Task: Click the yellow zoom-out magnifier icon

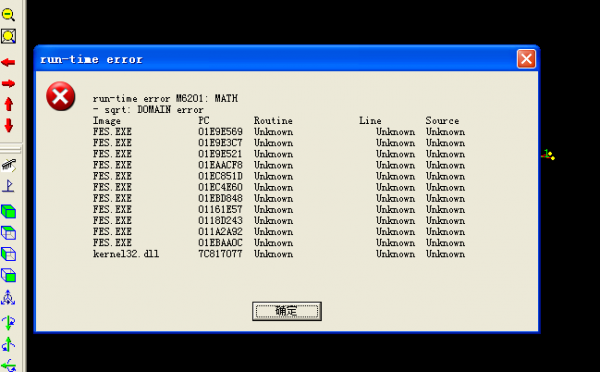Action: [x=8, y=15]
